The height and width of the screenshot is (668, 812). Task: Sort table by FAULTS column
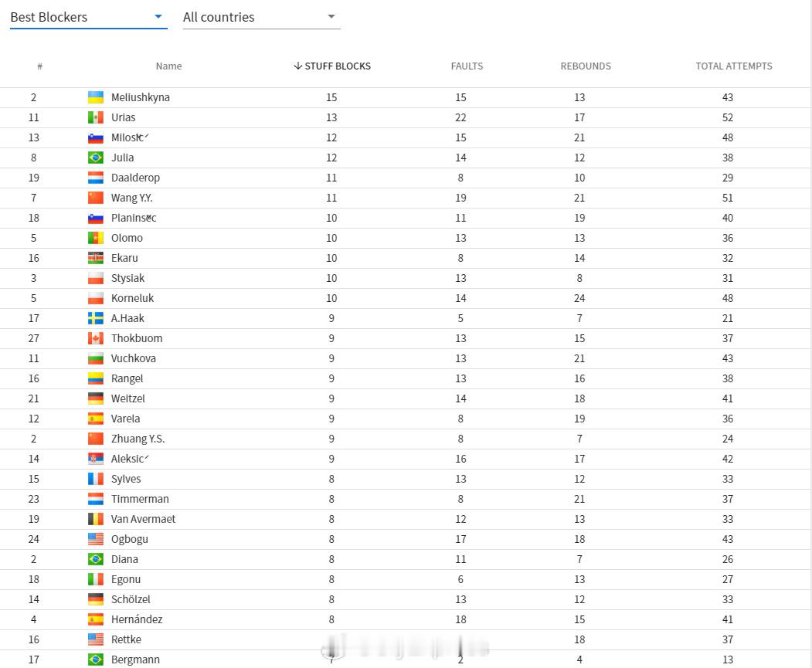pyautogui.click(x=467, y=66)
